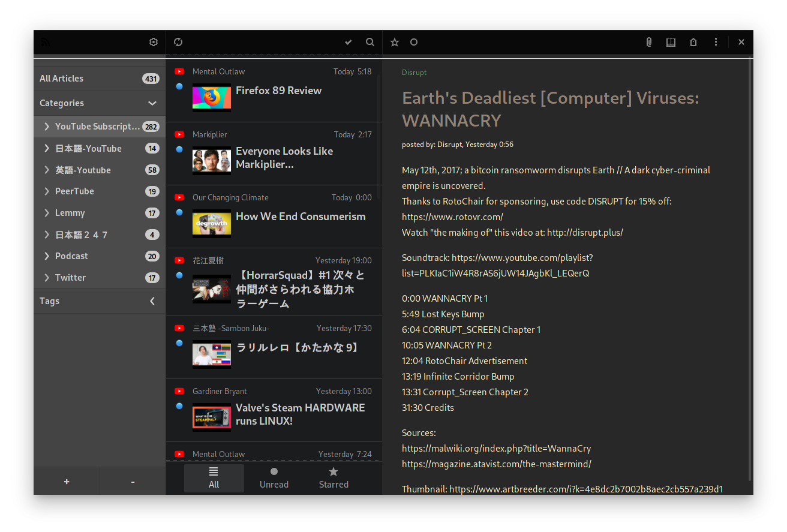Star the current article
The width and height of the screenshot is (787, 532).
tap(395, 42)
